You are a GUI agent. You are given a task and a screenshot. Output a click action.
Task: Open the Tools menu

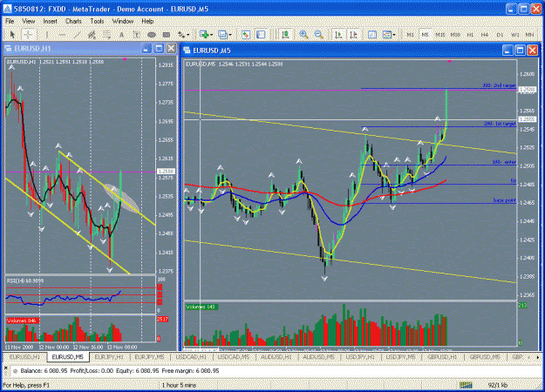97,21
